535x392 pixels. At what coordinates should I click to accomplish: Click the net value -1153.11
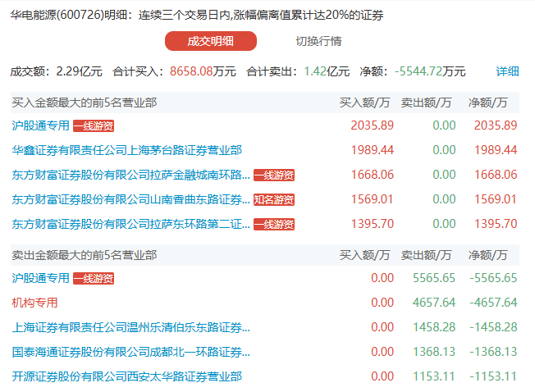(493, 376)
